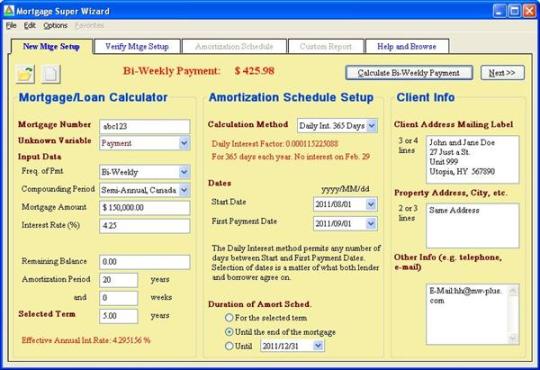The image size is (540, 370).
Task: Select the New Mtge Setup tab
Action: pyautogui.click(x=51, y=46)
